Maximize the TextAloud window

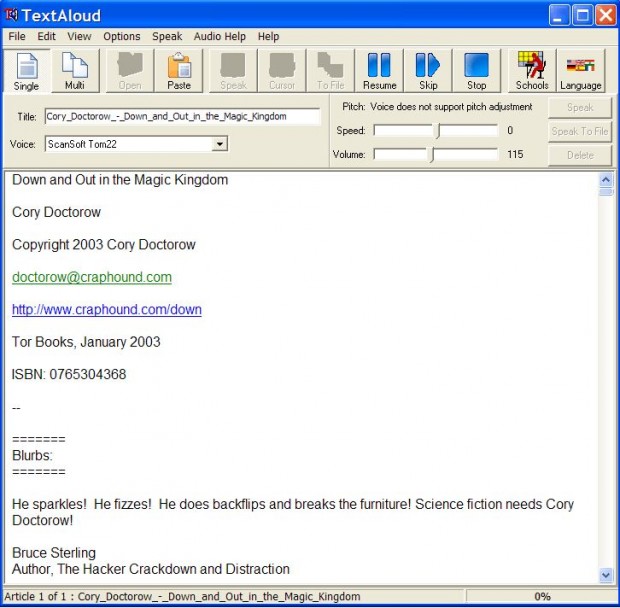[x=582, y=15]
